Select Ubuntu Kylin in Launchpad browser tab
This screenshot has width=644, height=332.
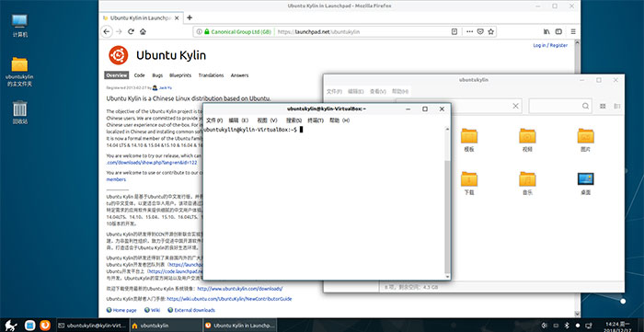141,18
